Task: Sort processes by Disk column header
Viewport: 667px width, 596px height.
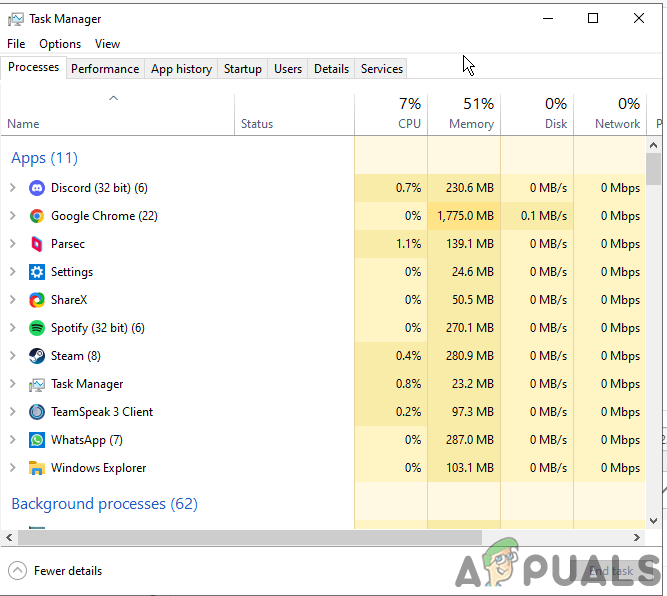Action: pyautogui.click(x=537, y=114)
